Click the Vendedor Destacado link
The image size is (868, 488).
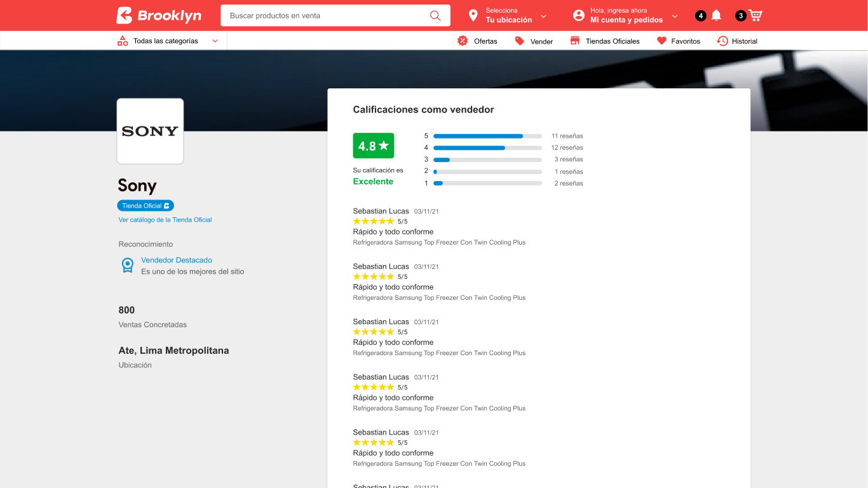(177, 260)
